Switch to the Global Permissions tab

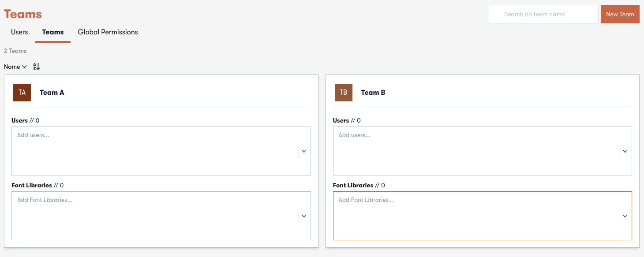click(x=108, y=32)
